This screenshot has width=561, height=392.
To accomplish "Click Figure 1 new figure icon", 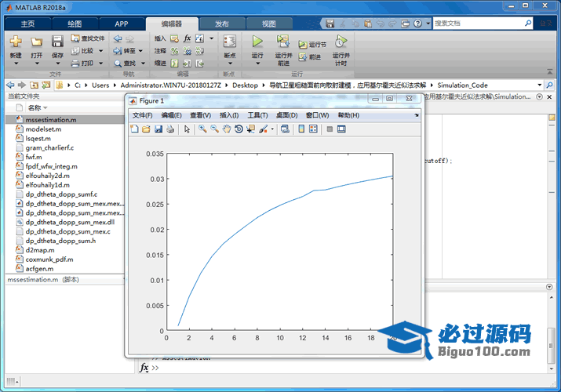I will pos(134,129).
